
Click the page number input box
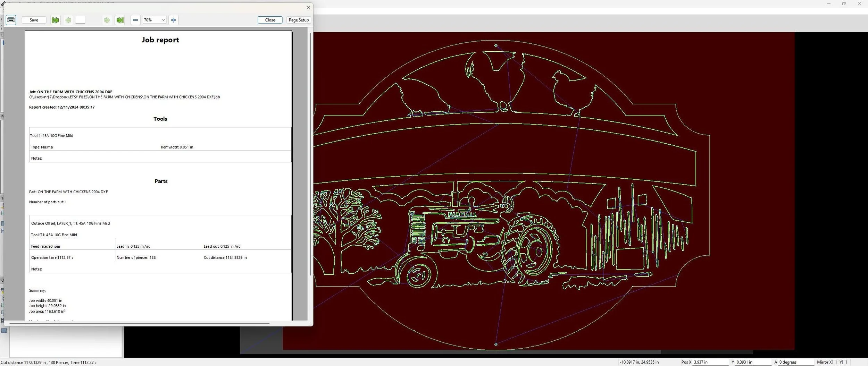tap(80, 20)
